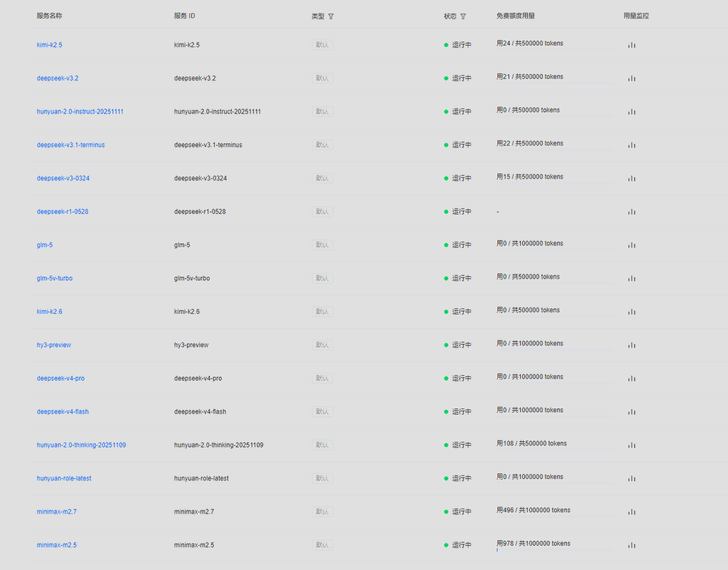
Task: Open the deepseek-v4-flash service link
Action: tap(62, 412)
